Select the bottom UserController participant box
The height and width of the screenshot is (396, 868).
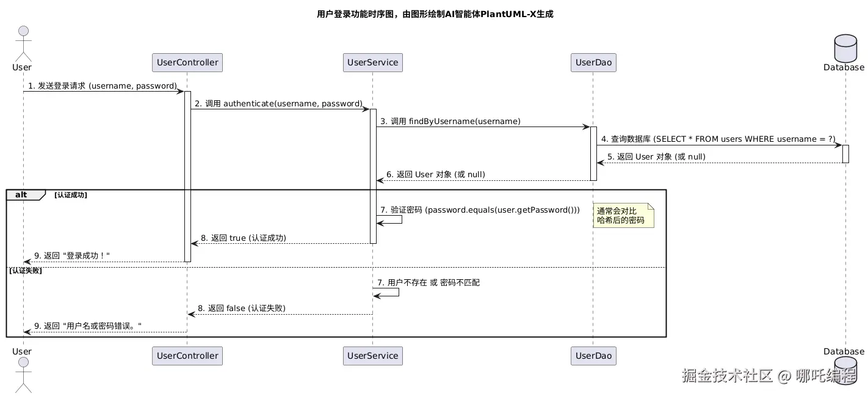pyautogui.click(x=187, y=356)
